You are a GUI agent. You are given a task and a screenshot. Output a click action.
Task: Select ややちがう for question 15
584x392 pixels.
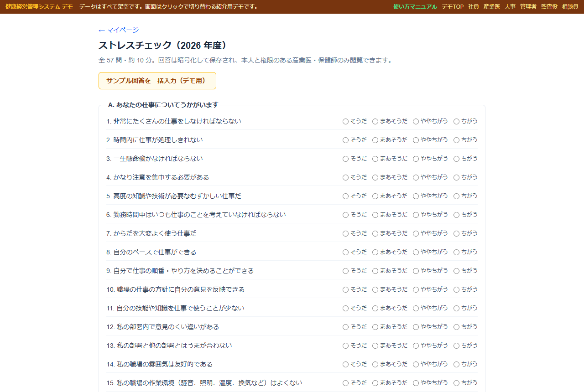(416, 383)
